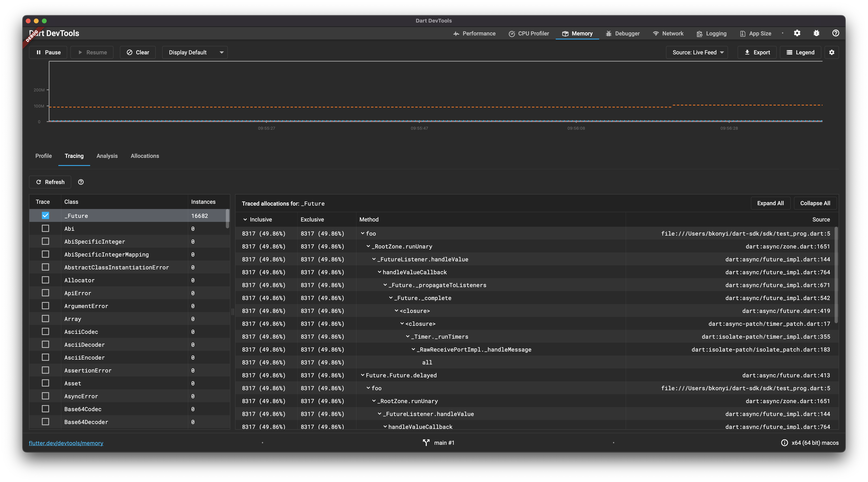Collapse the _RootZone.runUnary tree node
This screenshot has width=868, height=482.
click(x=368, y=246)
